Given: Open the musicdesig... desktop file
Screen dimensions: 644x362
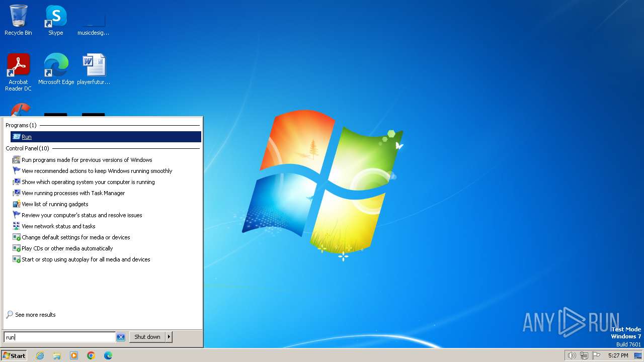Looking at the screenshot, I should coord(93,20).
